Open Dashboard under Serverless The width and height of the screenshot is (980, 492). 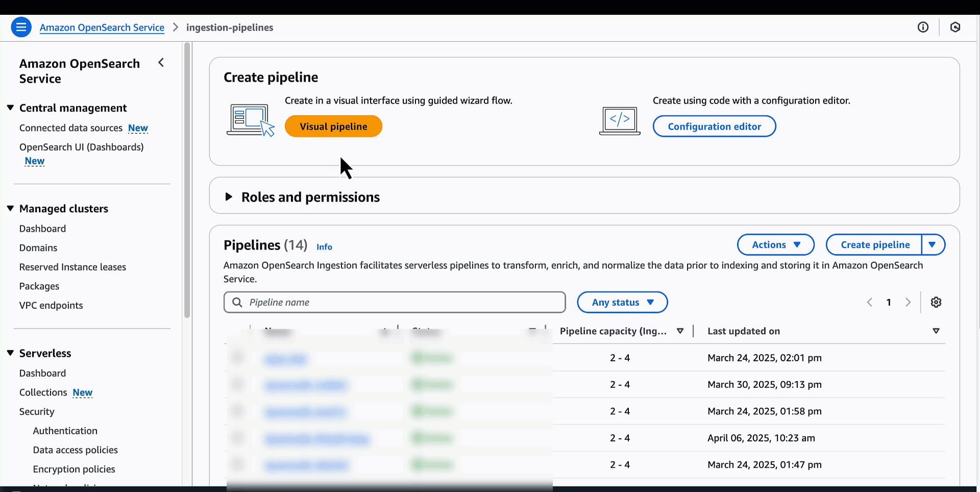click(x=43, y=373)
